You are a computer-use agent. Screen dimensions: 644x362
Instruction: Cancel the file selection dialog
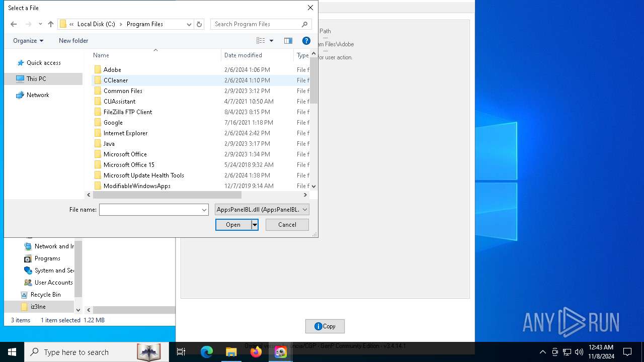(287, 225)
